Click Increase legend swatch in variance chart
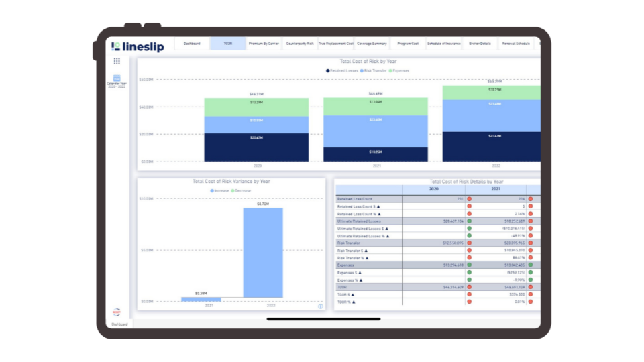Screen dimensions: 644x362 (x=212, y=191)
